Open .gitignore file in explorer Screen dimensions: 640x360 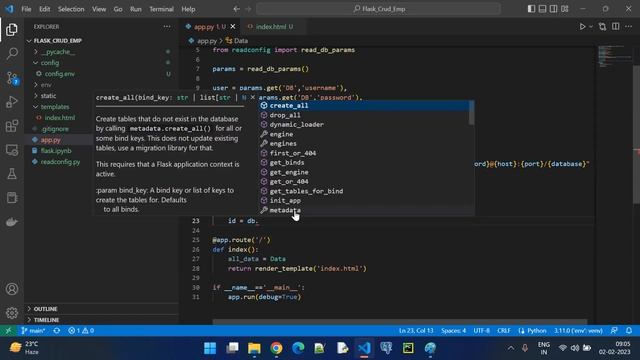pyautogui.click(x=55, y=129)
